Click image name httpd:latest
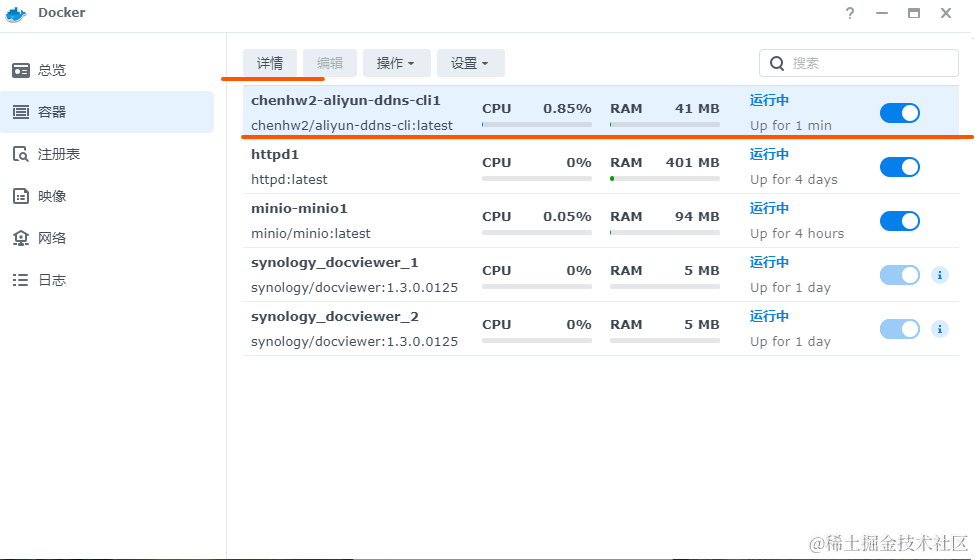This screenshot has width=975, height=560. point(289,180)
